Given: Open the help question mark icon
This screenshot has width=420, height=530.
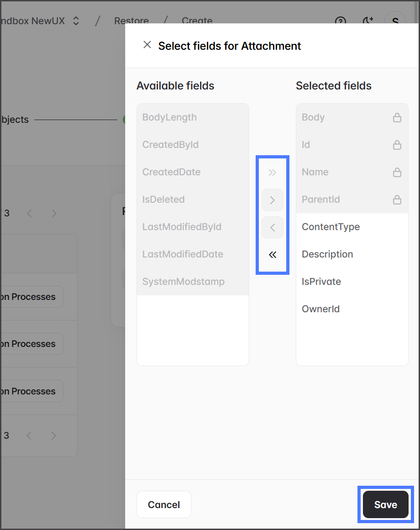Looking at the screenshot, I should [341, 21].
